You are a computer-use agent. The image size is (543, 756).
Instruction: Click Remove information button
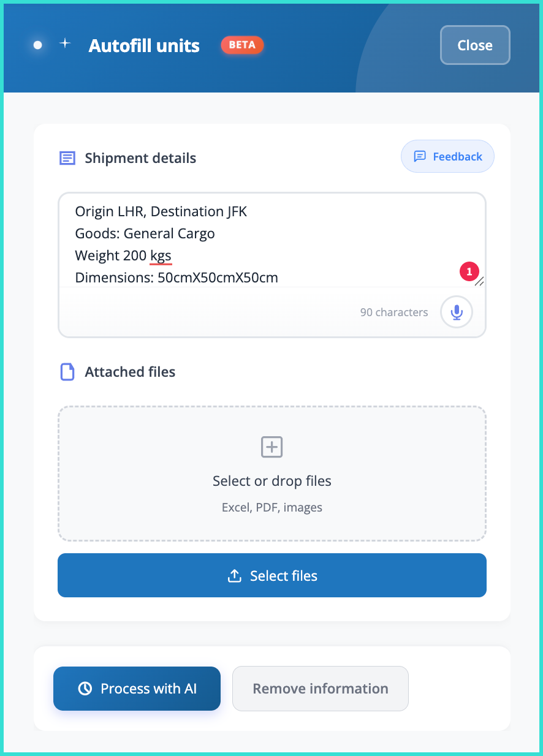tap(320, 689)
